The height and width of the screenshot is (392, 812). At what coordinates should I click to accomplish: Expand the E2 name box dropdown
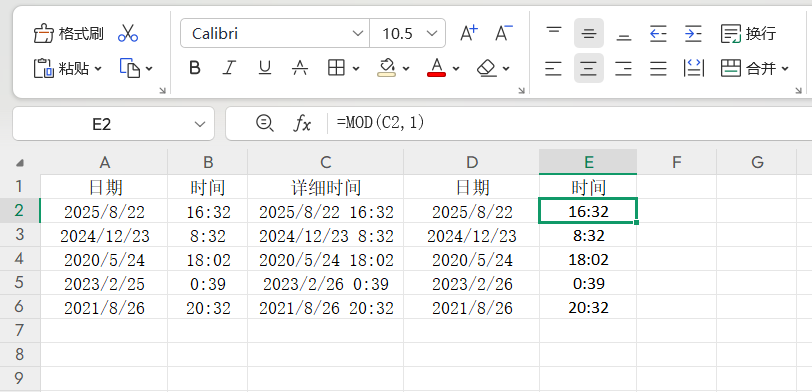pos(199,124)
